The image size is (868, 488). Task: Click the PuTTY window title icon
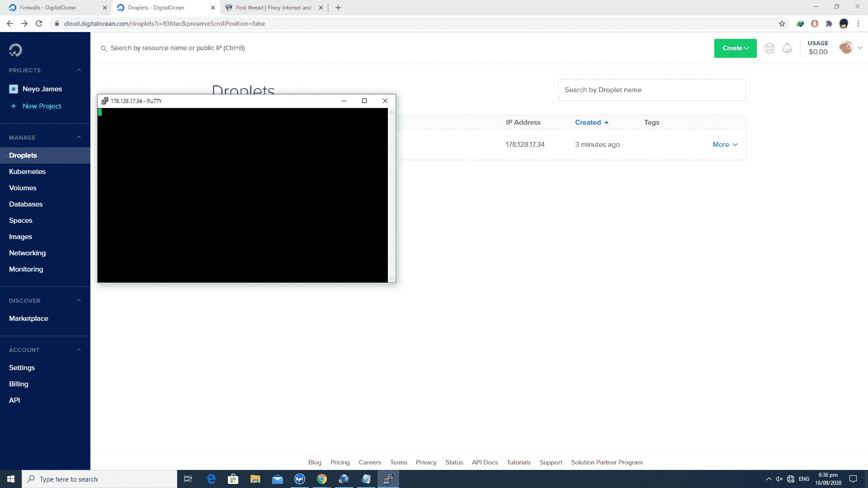105,101
